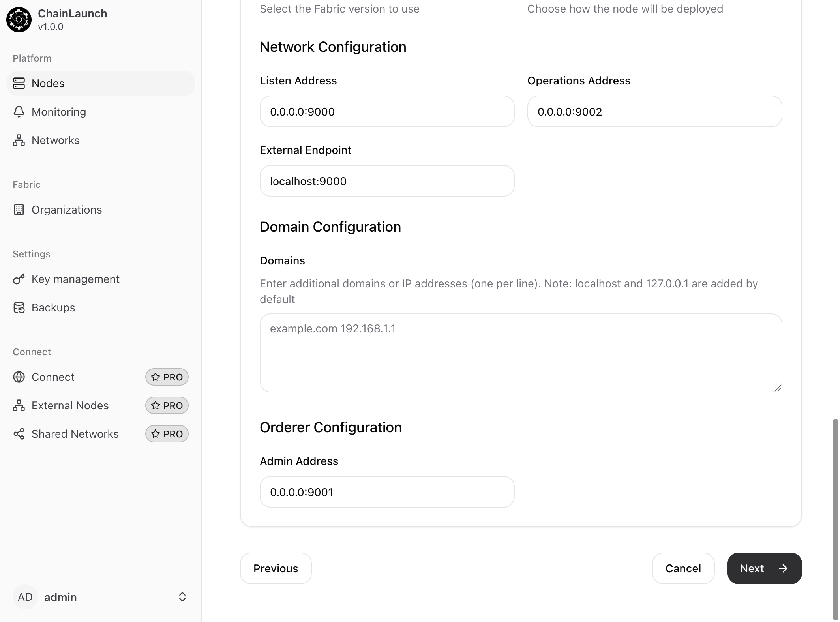Viewport: 840px width, 622px height.
Task: Expand the admin user menu chevron
Action: coord(182,597)
